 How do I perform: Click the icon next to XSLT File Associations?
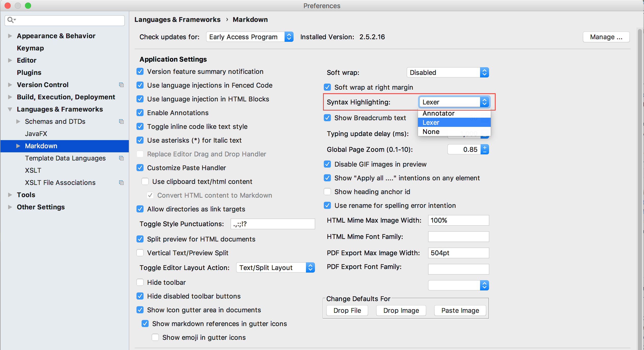pyautogui.click(x=121, y=183)
